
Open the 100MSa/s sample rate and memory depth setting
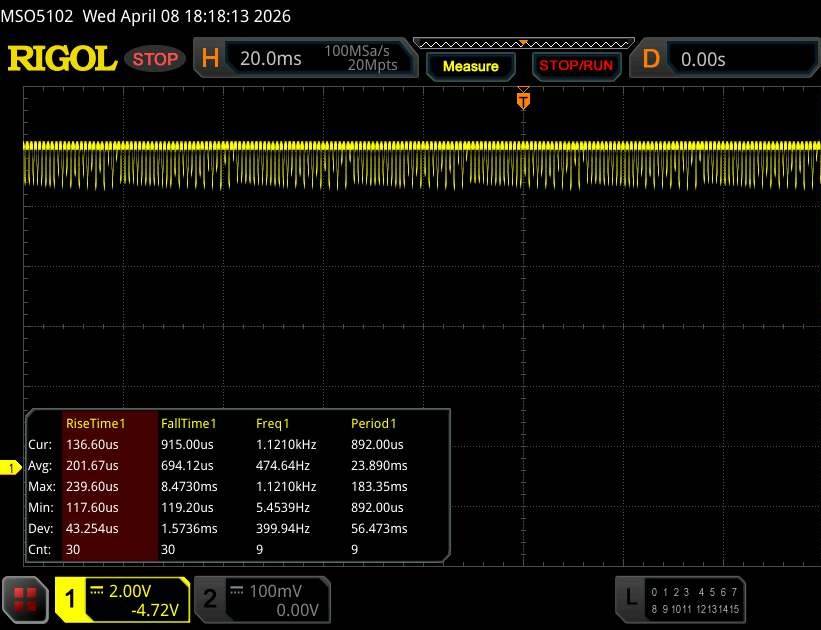[360, 59]
